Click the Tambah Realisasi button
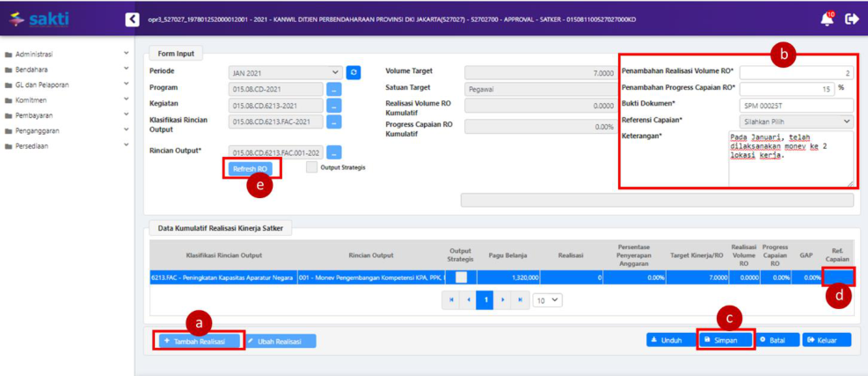The height and width of the screenshot is (376, 868). coord(199,341)
